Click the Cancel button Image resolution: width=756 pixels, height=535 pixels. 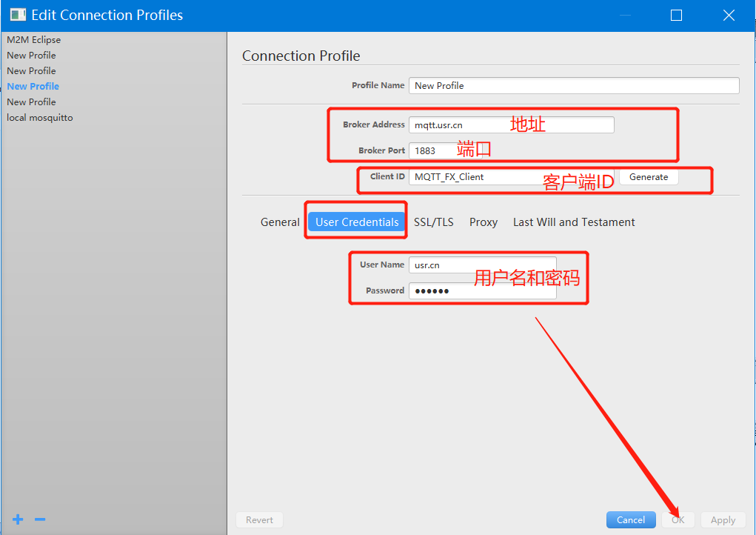pos(631,520)
